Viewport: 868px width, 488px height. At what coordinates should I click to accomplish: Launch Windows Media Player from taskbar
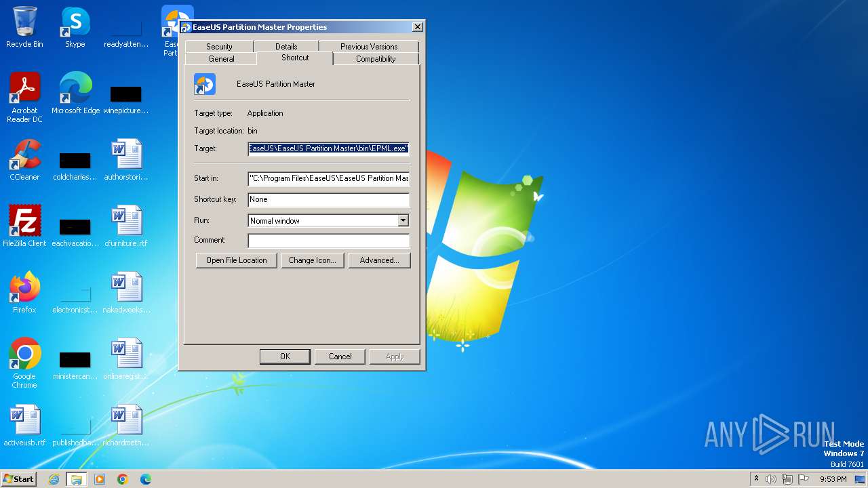(x=100, y=479)
